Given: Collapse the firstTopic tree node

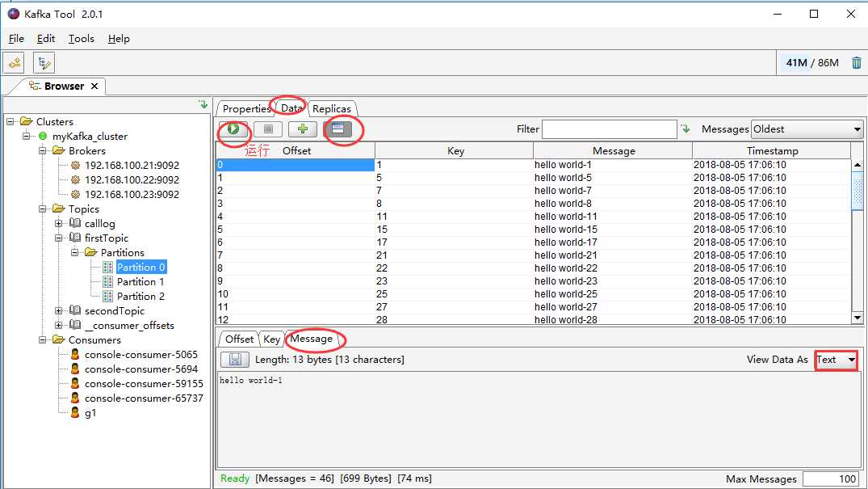Looking at the screenshot, I should (x=59, y=238).
